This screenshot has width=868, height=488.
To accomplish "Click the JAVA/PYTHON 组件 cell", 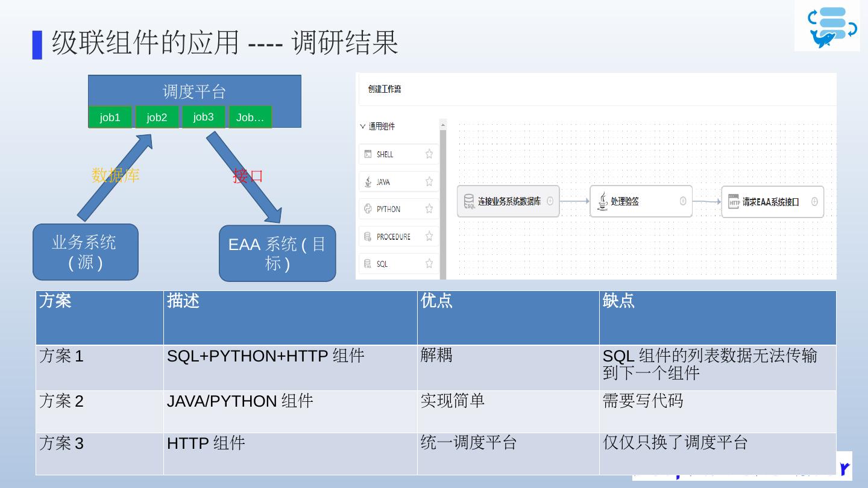I will tap(290, 411).
